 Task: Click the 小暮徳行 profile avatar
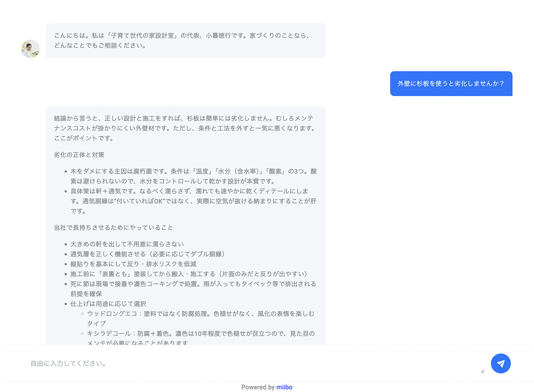click(31, 49)
